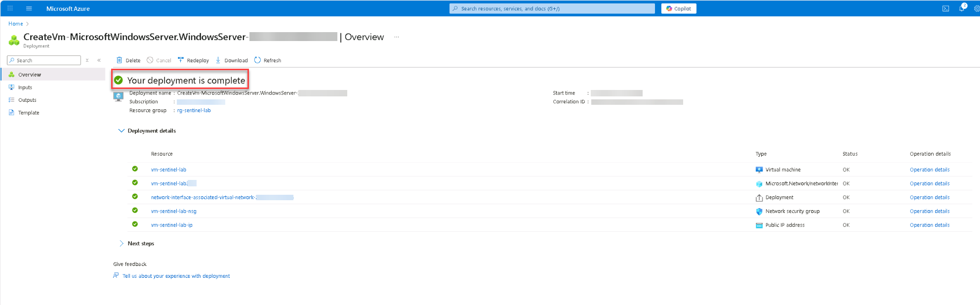
Task: Open the vm-sentinel-lab-nsg resource
Action: coord(173,212)
